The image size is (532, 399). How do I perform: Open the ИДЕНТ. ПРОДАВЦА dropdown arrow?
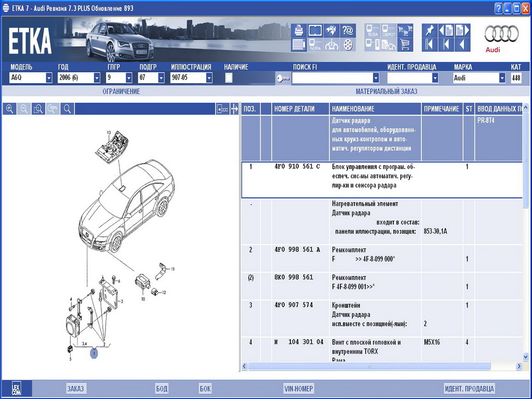(x=435, y=78)
